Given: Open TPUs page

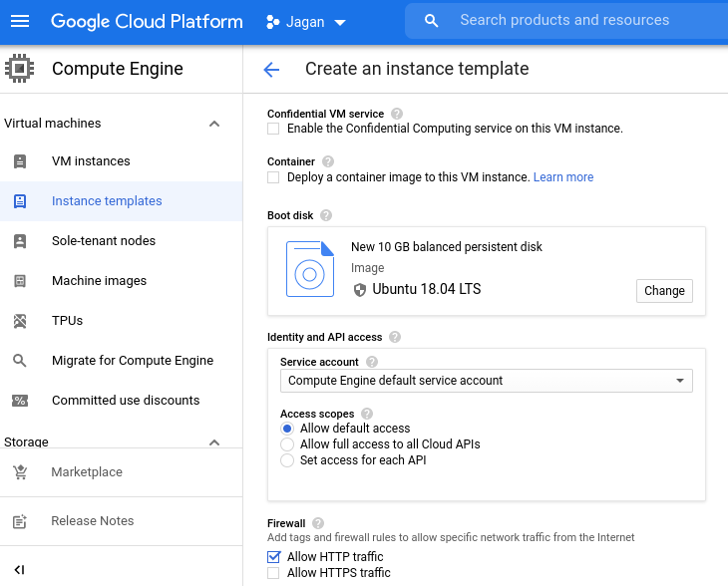Looking at the screenshot, I should [x=68, y=321].
